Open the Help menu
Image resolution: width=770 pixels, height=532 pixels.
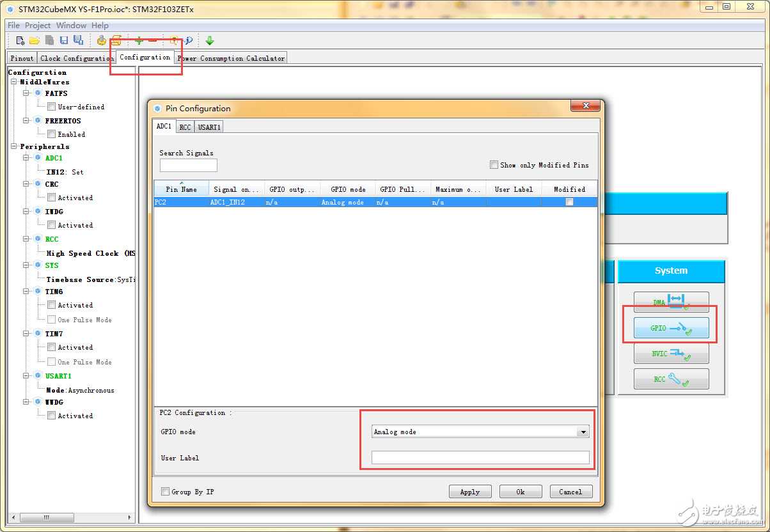pos(100,25)
